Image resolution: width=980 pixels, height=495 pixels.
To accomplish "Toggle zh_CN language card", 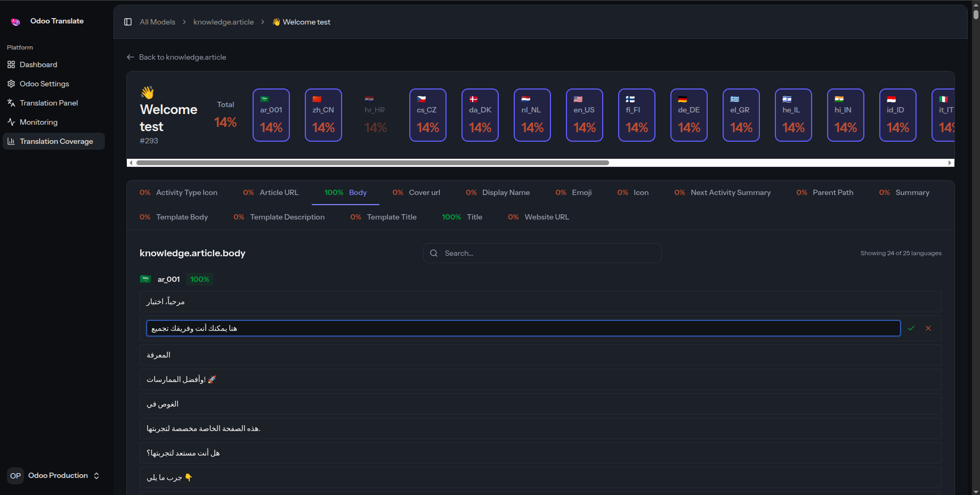I will [323, 115].
